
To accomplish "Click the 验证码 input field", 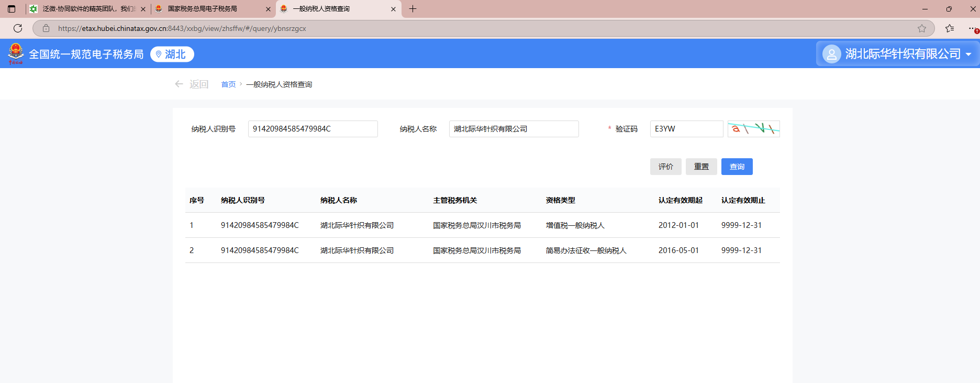I will pos(686,129).
